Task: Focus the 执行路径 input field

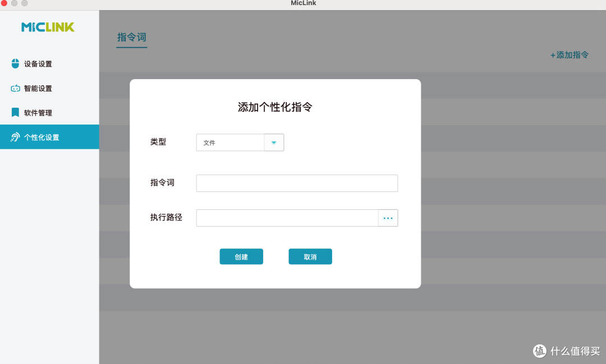Action: pyautogui.click(x=287, y=218)
